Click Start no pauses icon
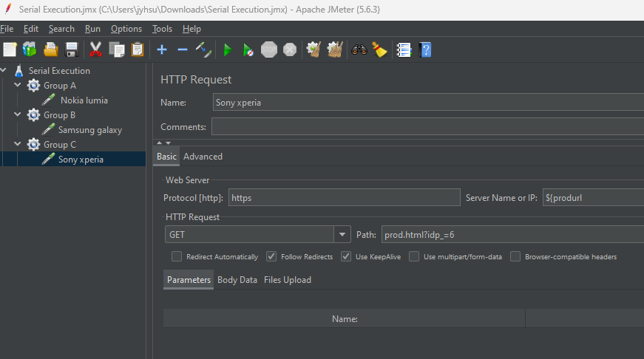The image size is (644, 359). 248,50
